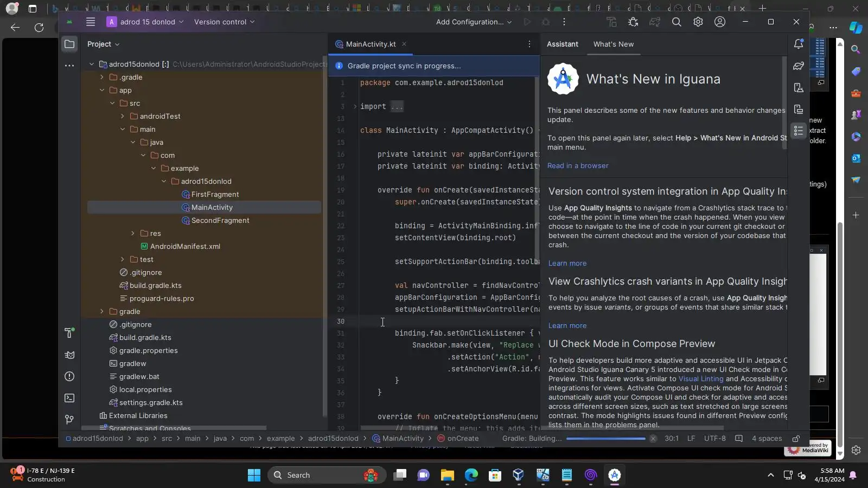Click the Windows Start button
868x488 pixels.
[254, 475]
